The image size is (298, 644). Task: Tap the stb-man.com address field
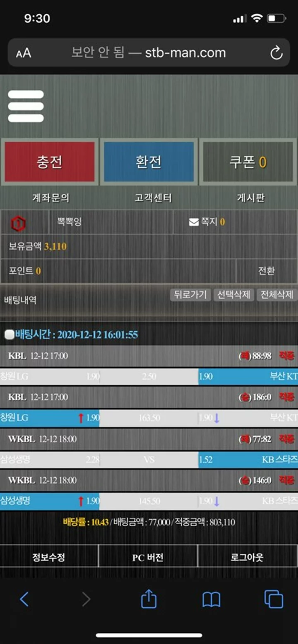[x=149, y=53]
